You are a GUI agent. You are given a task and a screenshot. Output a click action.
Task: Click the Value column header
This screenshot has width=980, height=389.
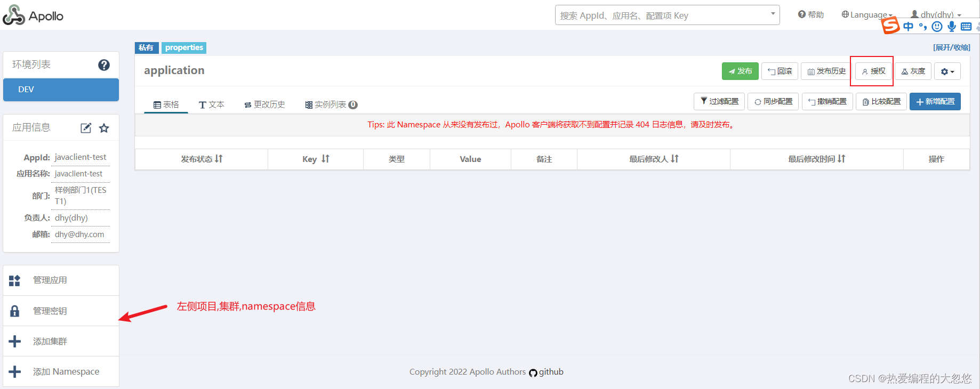tap(470, 159)
